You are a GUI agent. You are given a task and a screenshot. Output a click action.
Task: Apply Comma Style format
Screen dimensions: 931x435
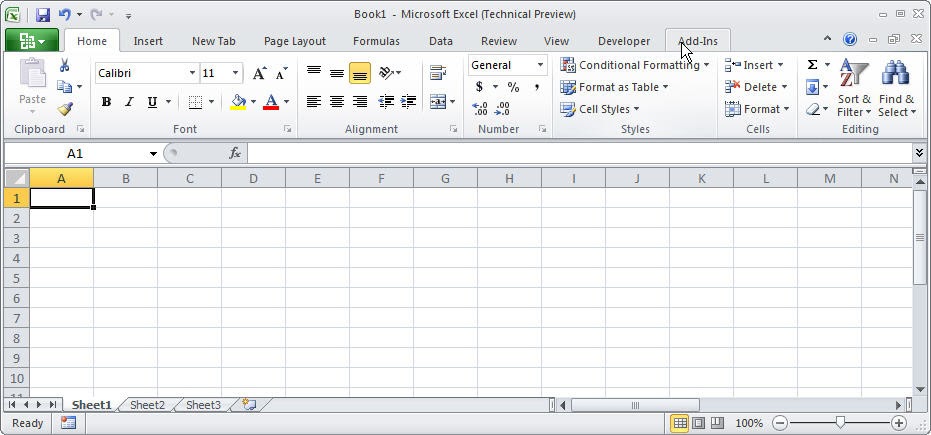coord(536,87)
